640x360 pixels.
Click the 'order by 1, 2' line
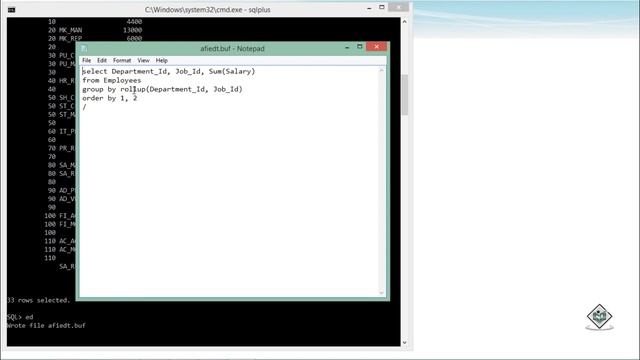(109, 98)
